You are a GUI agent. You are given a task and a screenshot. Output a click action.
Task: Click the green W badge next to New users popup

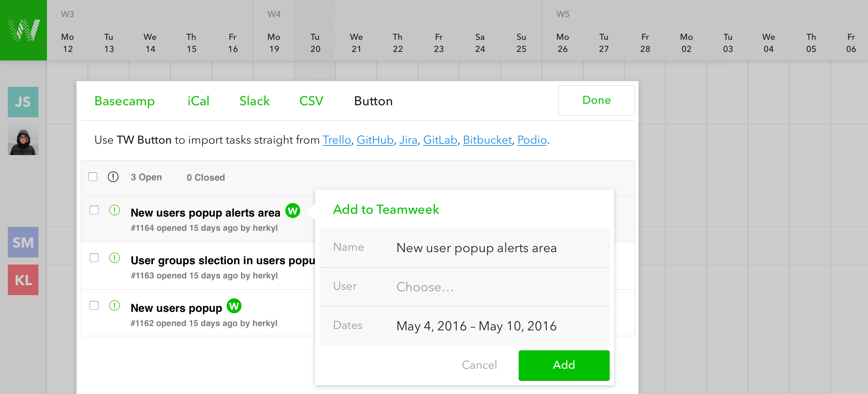click(x=234, y=306)
